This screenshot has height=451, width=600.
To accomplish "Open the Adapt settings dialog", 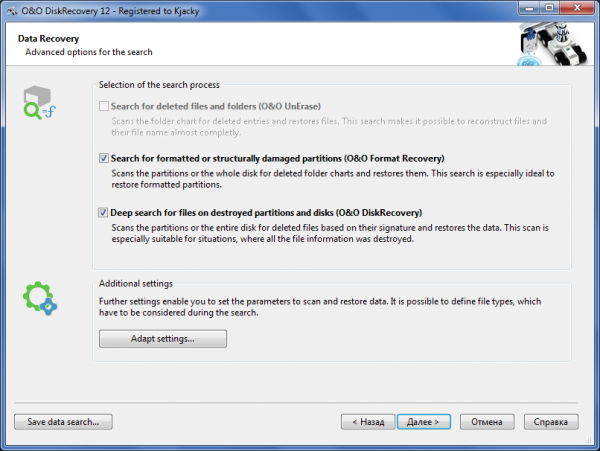I will pyautogui.click(x=163, y=339).
